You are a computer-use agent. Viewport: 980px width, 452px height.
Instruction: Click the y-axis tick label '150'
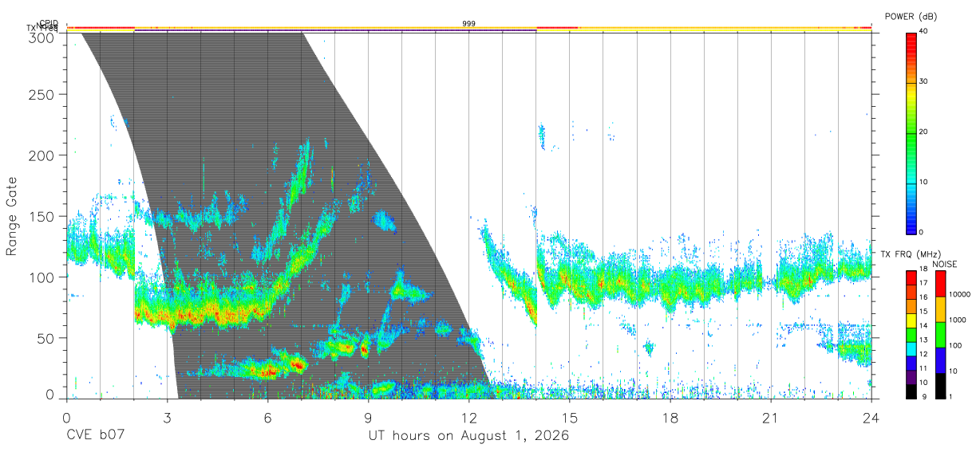coord(41,216)
